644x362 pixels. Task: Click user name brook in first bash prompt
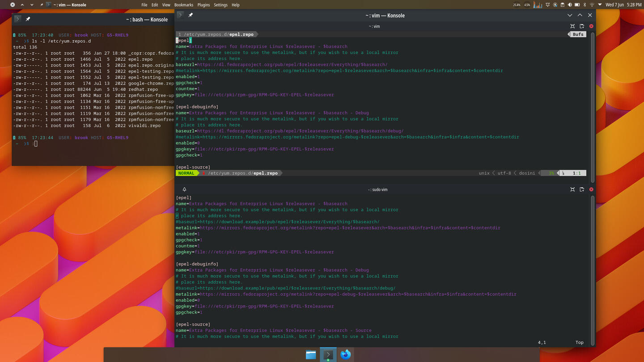pos(81,35)
